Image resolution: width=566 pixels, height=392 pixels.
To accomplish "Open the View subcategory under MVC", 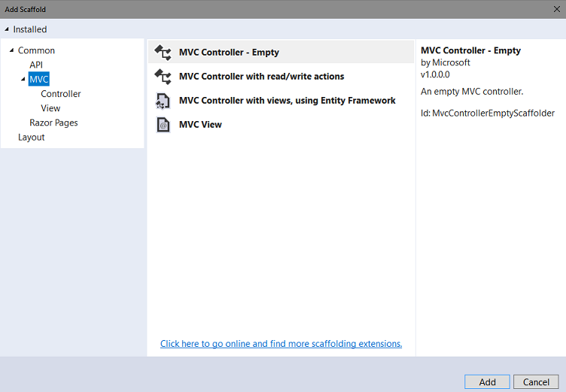I will click(50, 108).
